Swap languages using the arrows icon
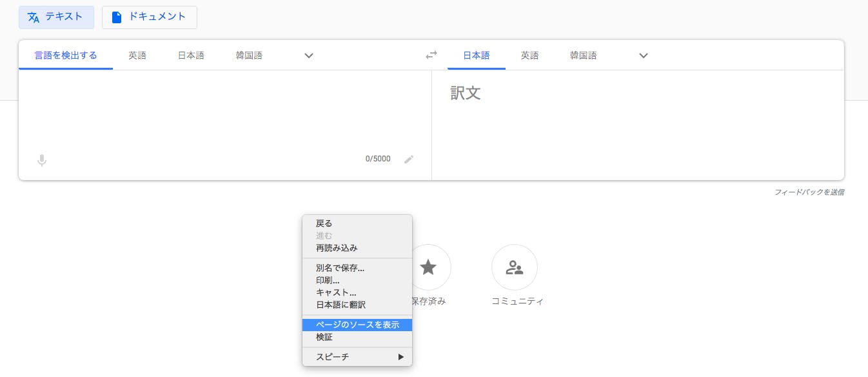 coord(431,55)
